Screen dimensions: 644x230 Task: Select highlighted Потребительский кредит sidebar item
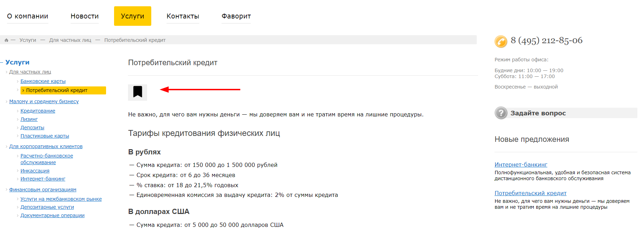(x=63, y=90)
